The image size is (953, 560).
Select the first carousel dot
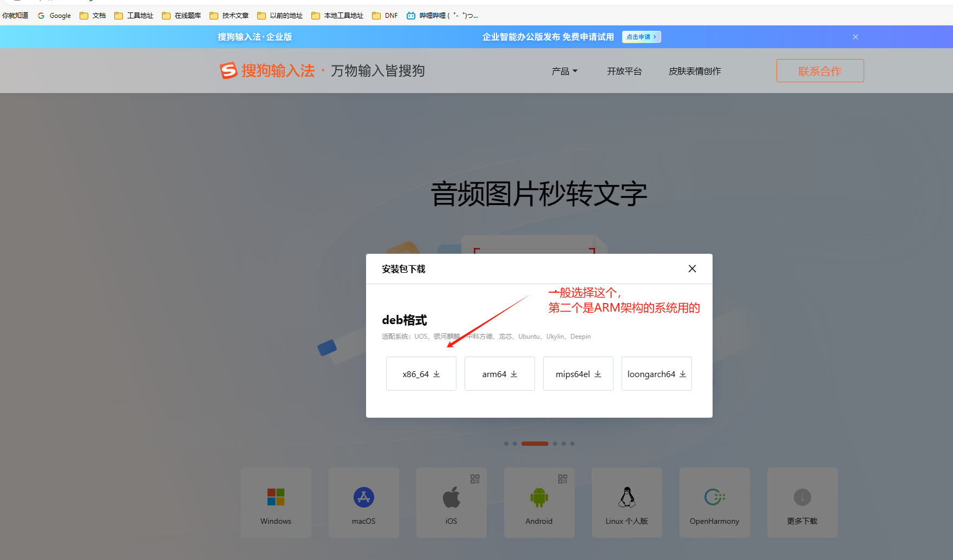(506, 444)
